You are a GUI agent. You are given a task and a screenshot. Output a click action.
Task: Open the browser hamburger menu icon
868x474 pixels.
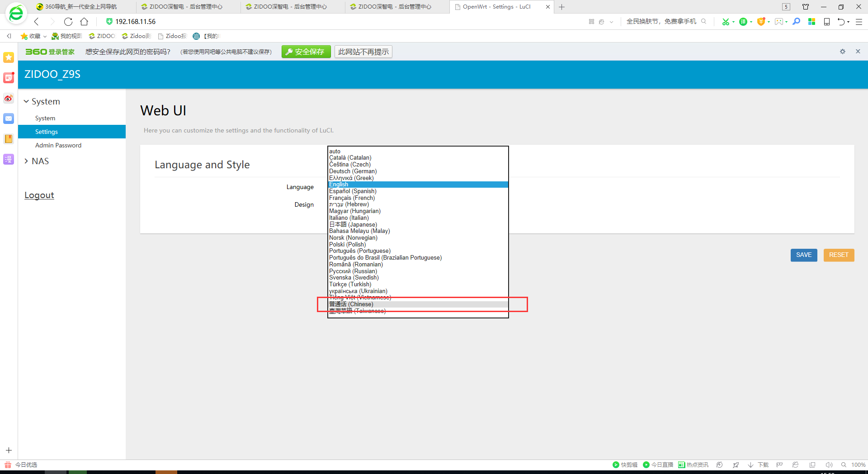click(859, 22)
